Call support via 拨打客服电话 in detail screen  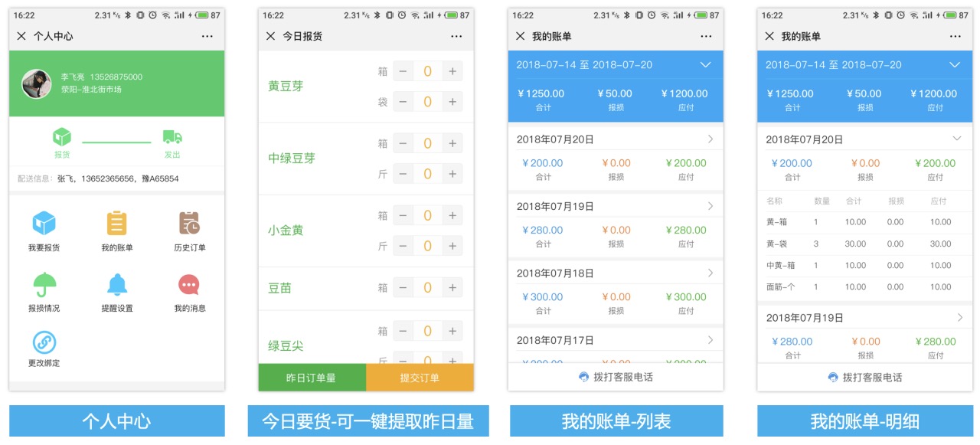point(865,377)
